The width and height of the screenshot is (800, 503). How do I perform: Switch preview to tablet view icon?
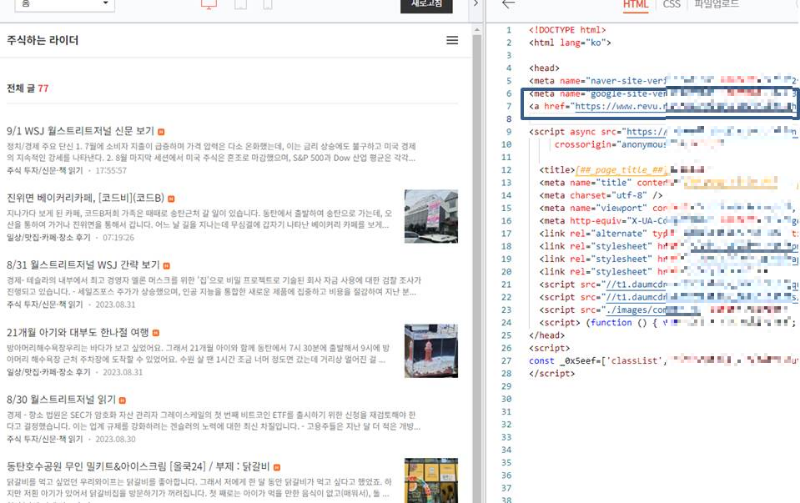(241, 5)
